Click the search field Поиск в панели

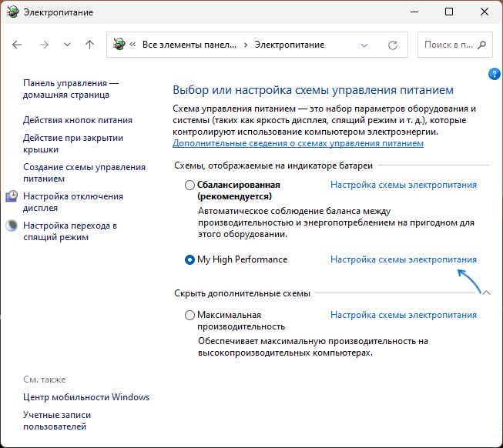455,45
